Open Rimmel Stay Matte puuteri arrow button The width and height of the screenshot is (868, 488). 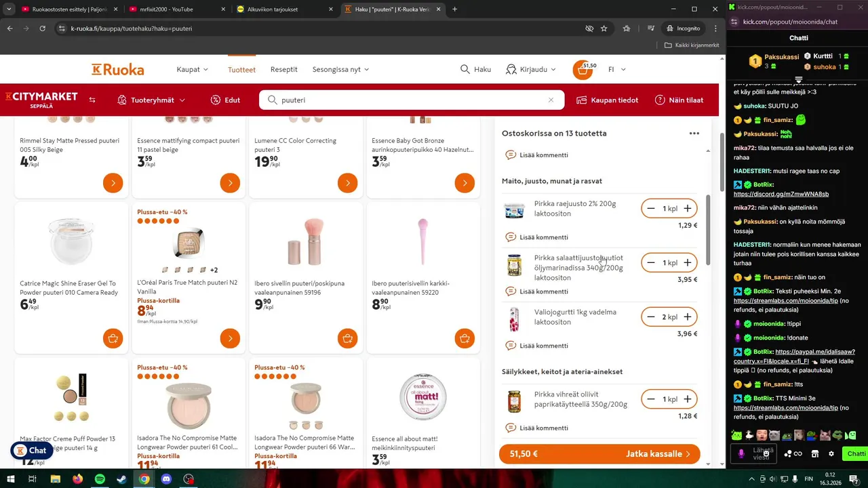click(113, 183)
